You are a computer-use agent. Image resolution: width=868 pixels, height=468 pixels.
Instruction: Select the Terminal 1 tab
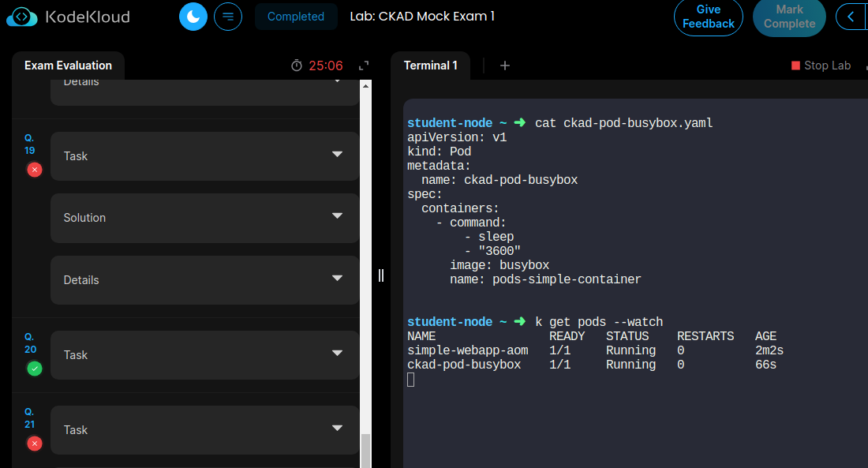point(430,66)
